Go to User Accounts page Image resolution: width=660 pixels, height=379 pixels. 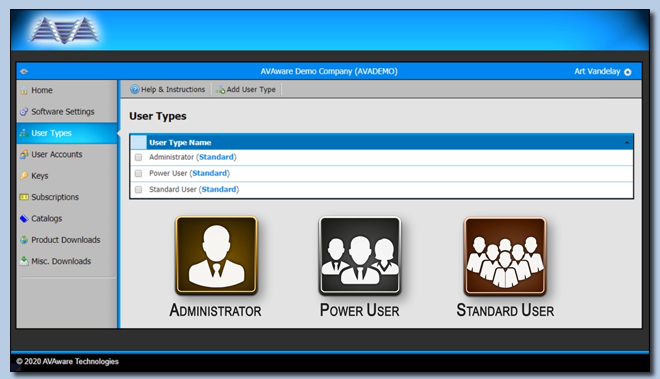pyautogui.click(x=57, y=155)
